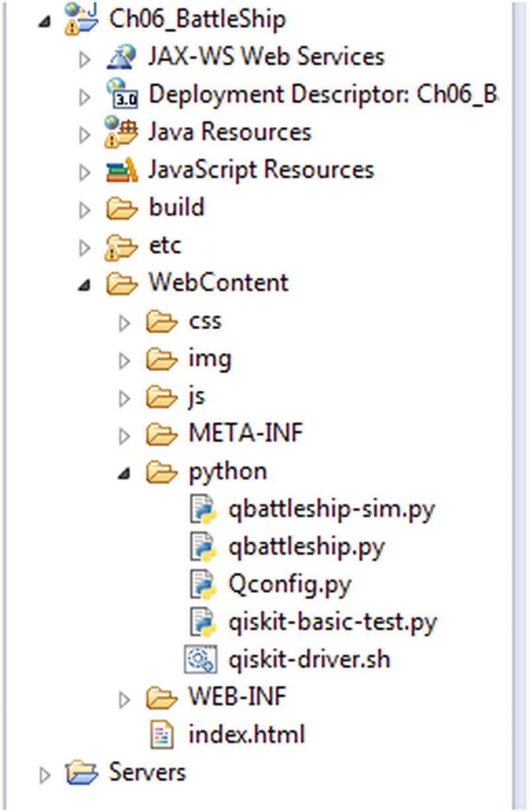Expand the Servers node
The width and height of the screenshot is (529, 812).
pyautogui.click(x=44, y=773)
